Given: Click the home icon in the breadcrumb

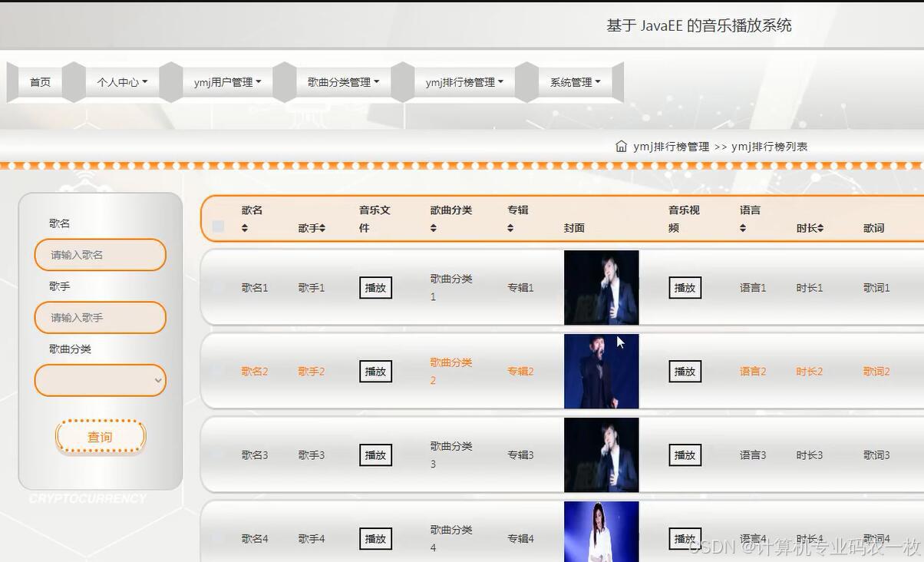Looking at the screenshot, I should (x=621, y=146).
